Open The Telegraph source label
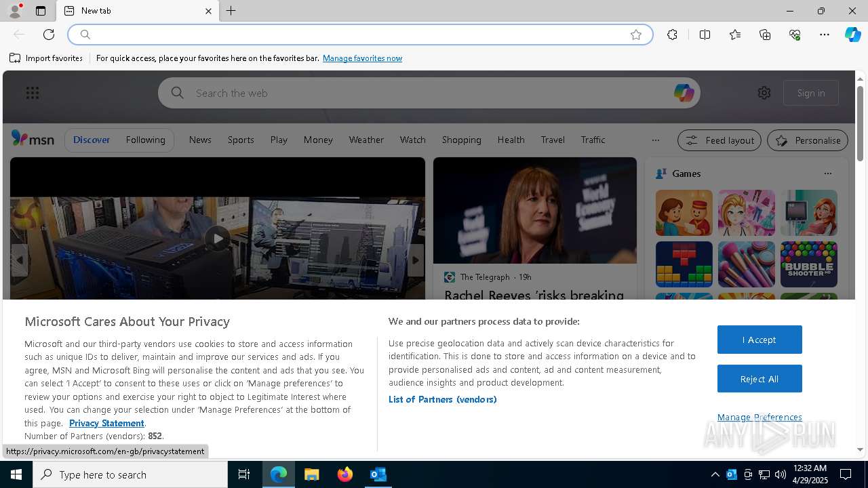 pos(485,277)
